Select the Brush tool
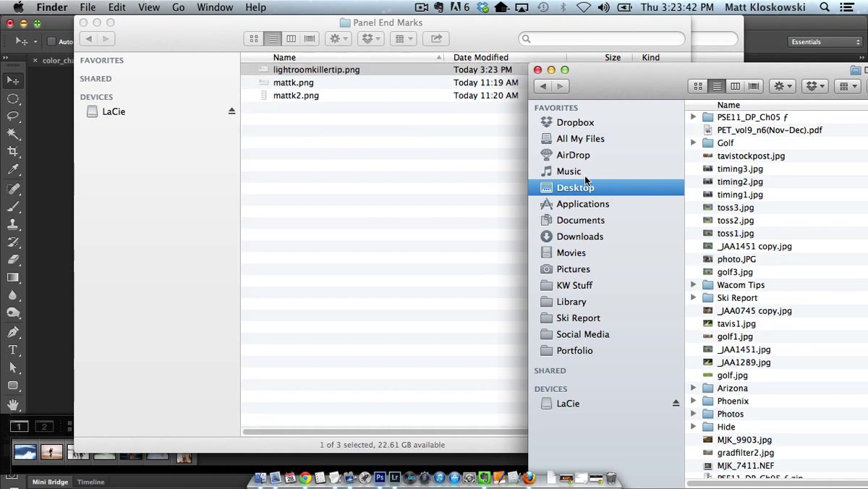The height and width of the screenshot is (489, 868). click(x=13, y=207)
